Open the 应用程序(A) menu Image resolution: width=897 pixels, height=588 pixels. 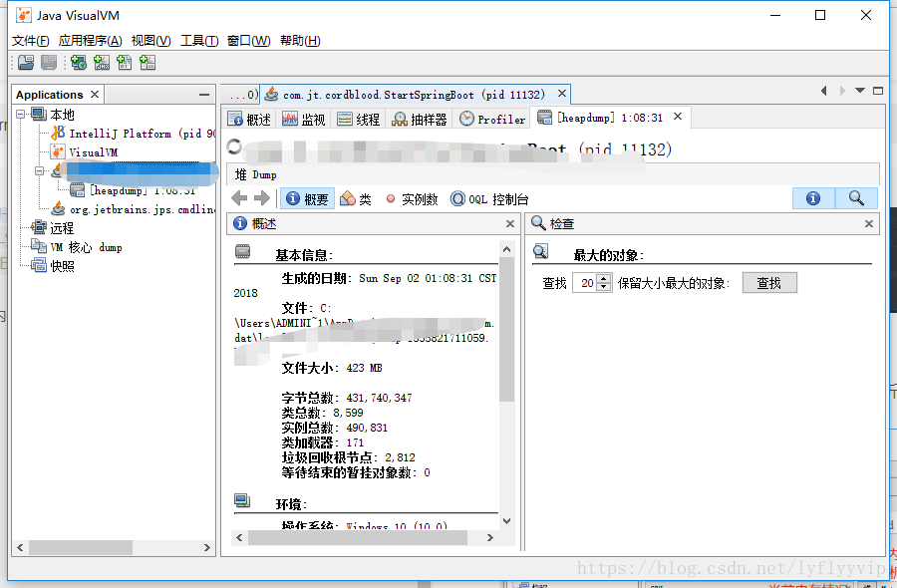[91, 41]
